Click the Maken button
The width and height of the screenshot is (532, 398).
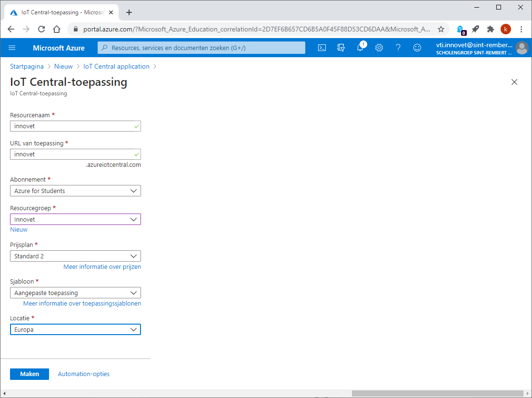tap(30, 374)
